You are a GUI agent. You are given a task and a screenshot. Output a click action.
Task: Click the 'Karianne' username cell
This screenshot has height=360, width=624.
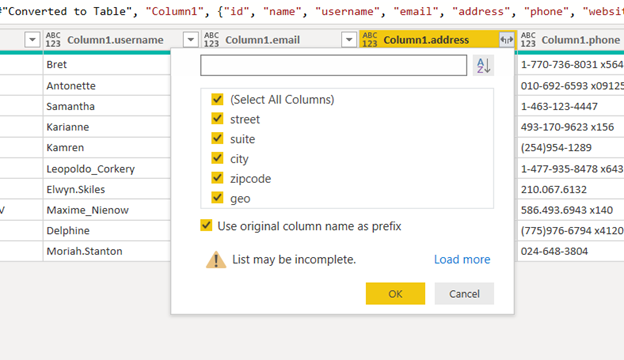(x=107, y=127)
